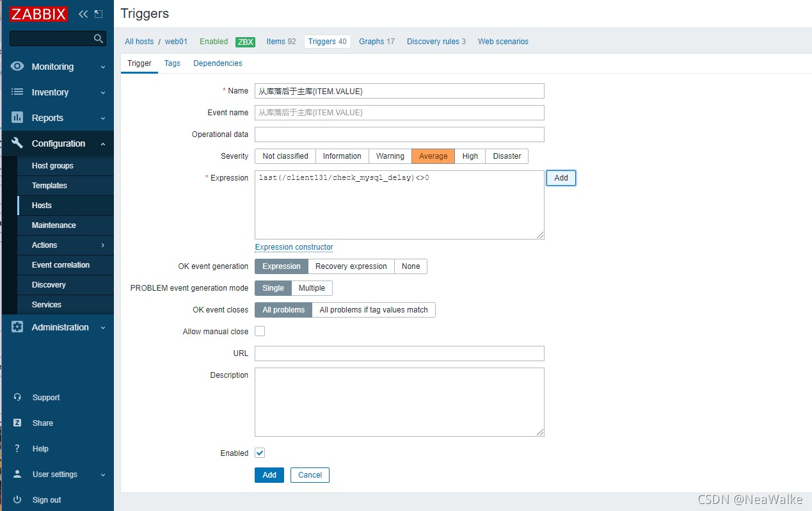
Task: Set severity to Information
Action: tap(342, 156)
